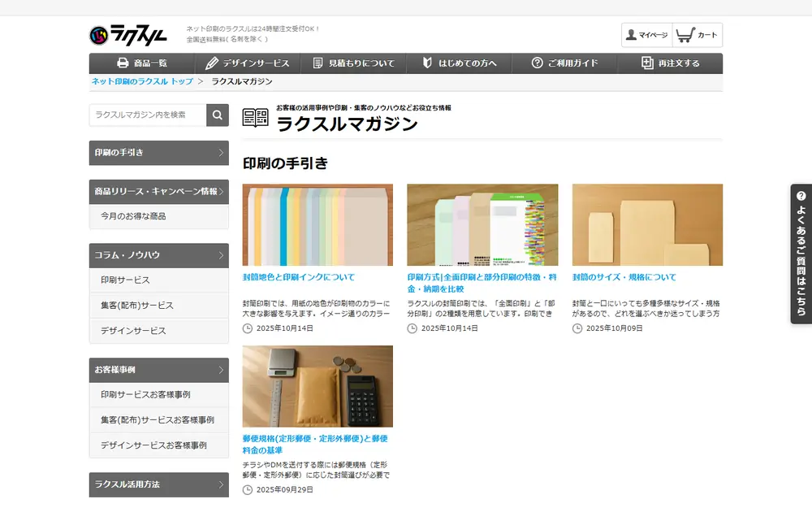Click the カート button label
The height and width of the screenshot is (508, 812).
[x=707, y=35]
